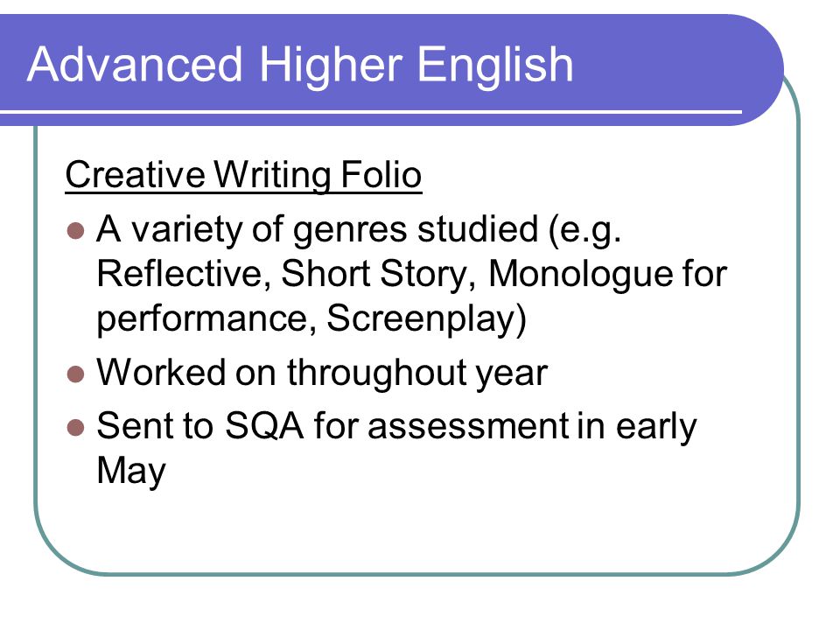Screen dimensions: 840x630
Task: Click the bullet dot before "Worked on throughout year"
Action: coord(76,374)
